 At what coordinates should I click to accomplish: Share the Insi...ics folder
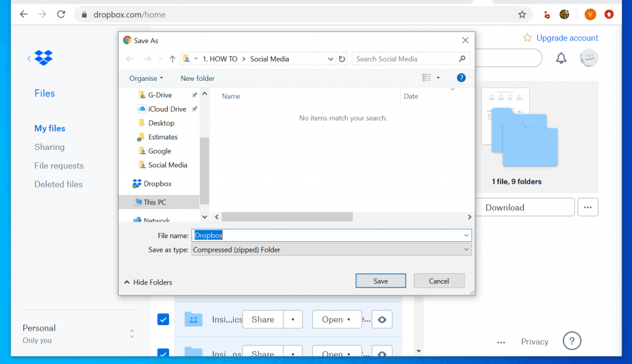pos(263,320)
